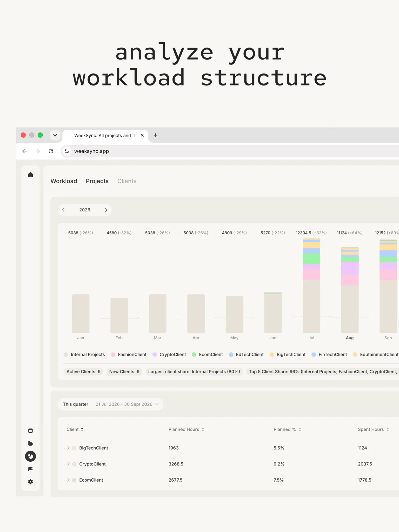399x532 pixels.
Task: Select the August stacked bar
Action: click(350, 290)
